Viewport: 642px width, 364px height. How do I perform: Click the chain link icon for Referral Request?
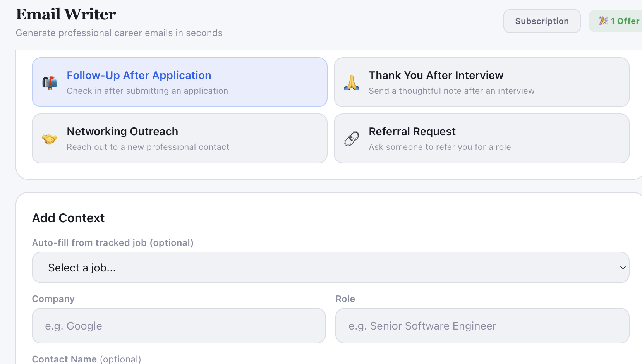(x=352, y=138)
